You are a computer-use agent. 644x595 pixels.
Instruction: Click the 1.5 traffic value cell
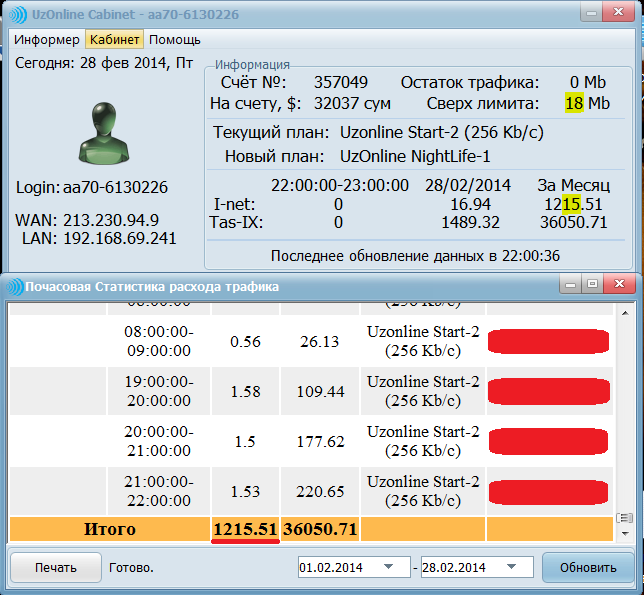[x=245, y=441]
